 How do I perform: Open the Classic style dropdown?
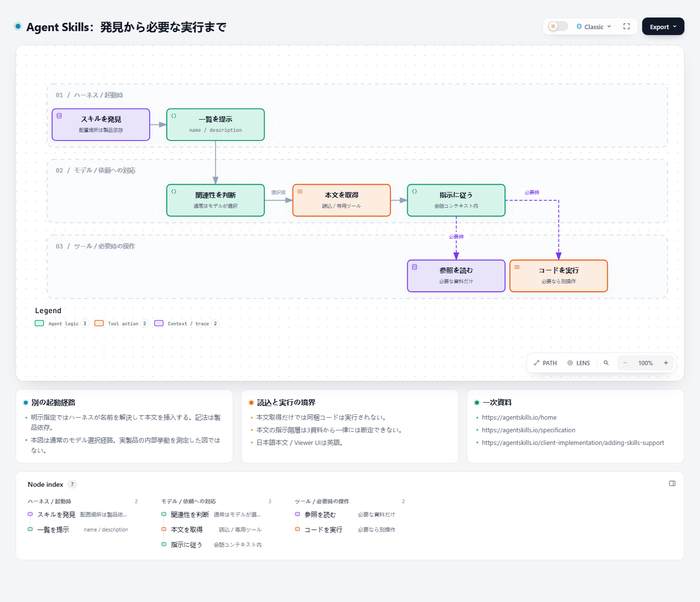tap(594, 27)
